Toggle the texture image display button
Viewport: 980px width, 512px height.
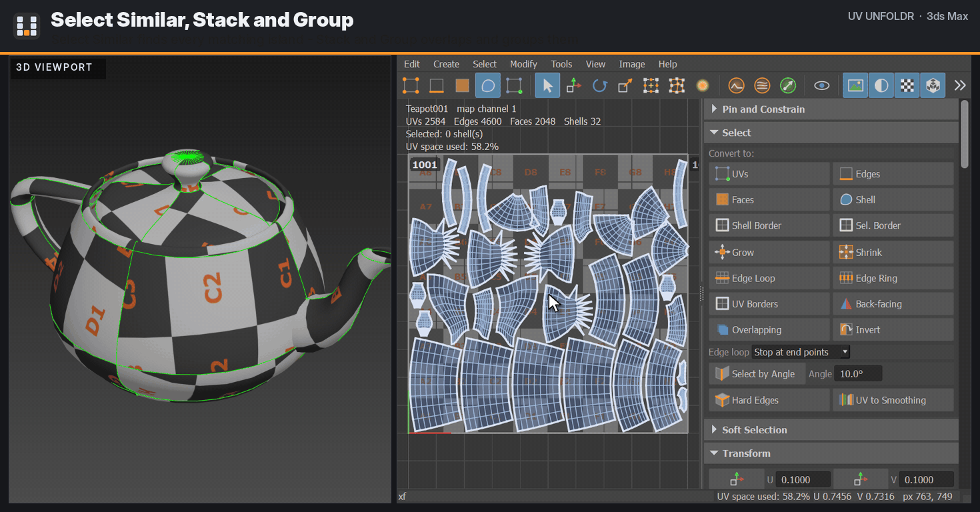(855, 85)
